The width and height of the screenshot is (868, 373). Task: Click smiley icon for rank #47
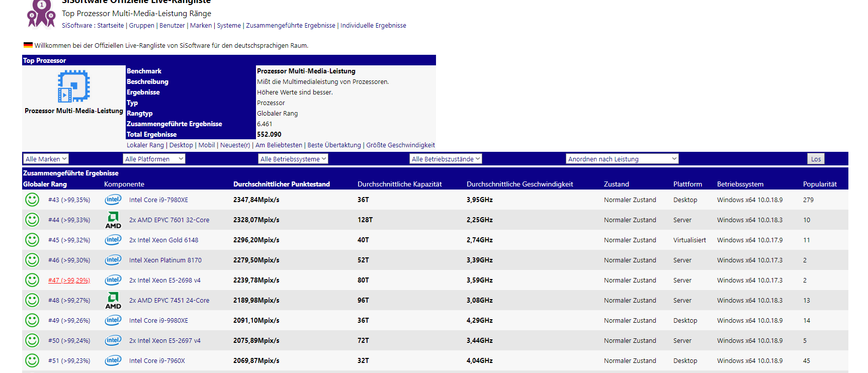[32, 280]
